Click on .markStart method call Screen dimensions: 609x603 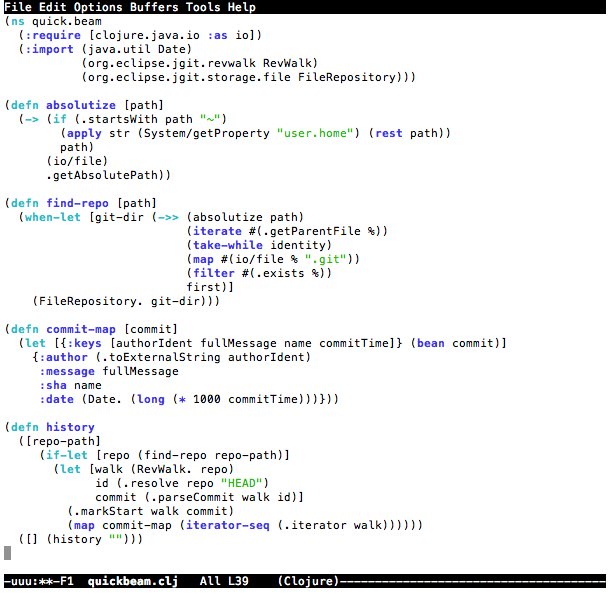[108, 511]
